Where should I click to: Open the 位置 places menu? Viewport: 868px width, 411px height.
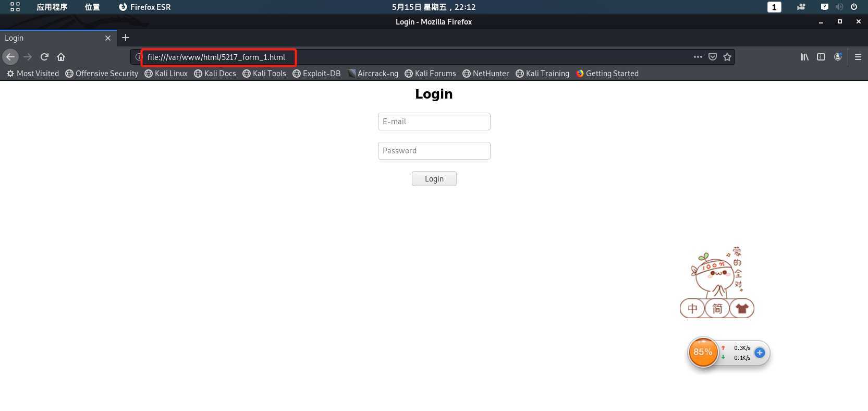click(x=92, y=7)
